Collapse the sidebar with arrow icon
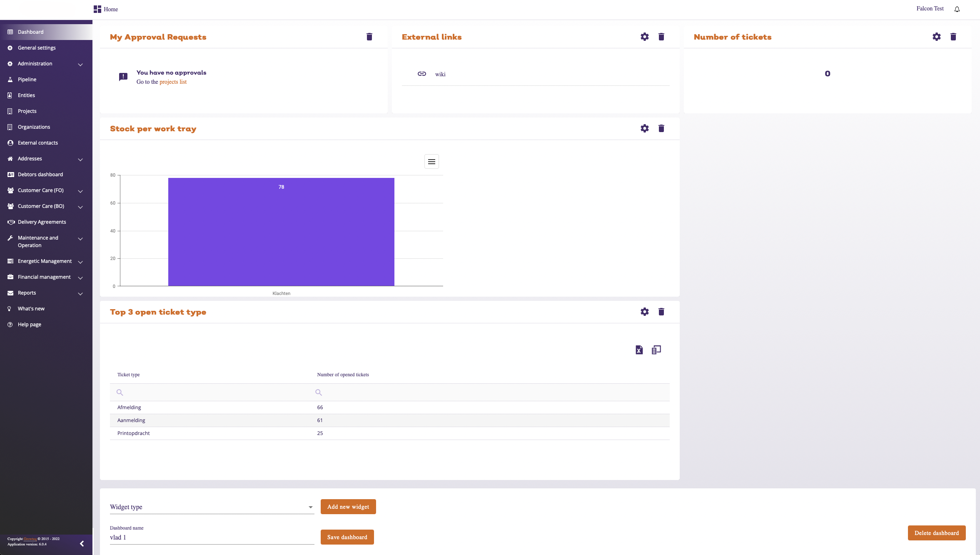980x555 pixels. pos(82,543)
